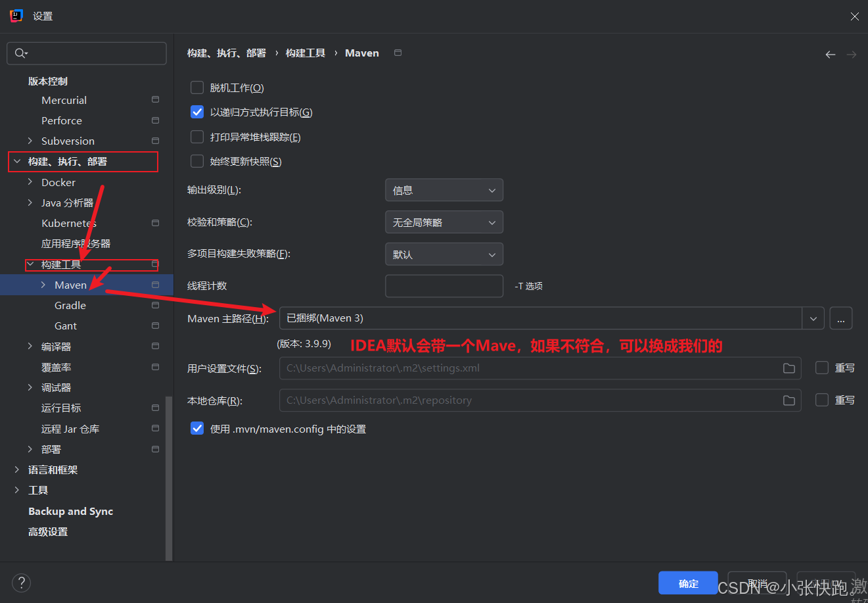Click the project-level icon in the Gant row
This screenshot has height=603, width=868.
click(x=155, y=326)
